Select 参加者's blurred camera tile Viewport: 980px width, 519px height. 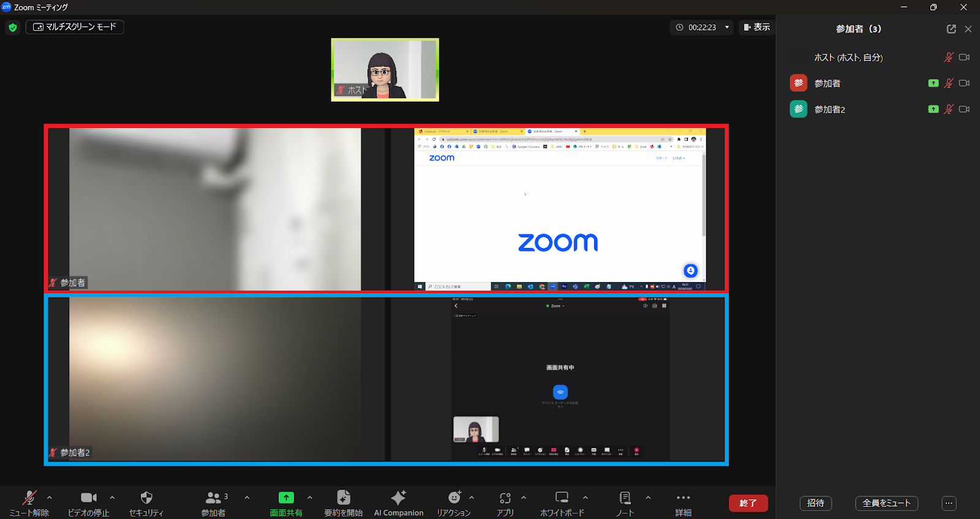[215, 209]
